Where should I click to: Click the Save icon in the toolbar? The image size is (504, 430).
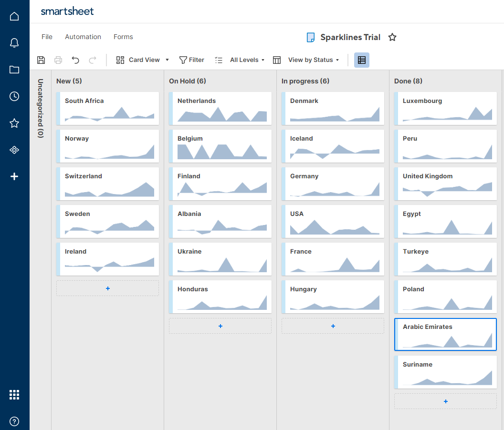(41, 60)
